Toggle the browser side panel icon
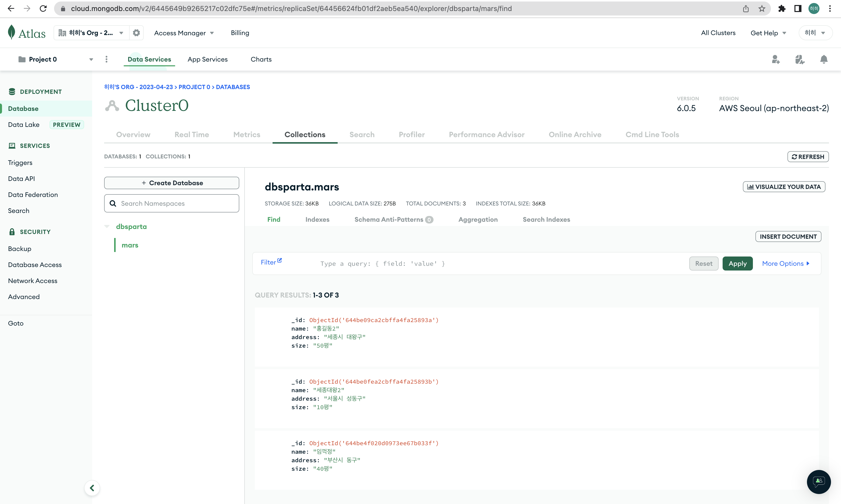841x504 pixels. coord(798,9)
